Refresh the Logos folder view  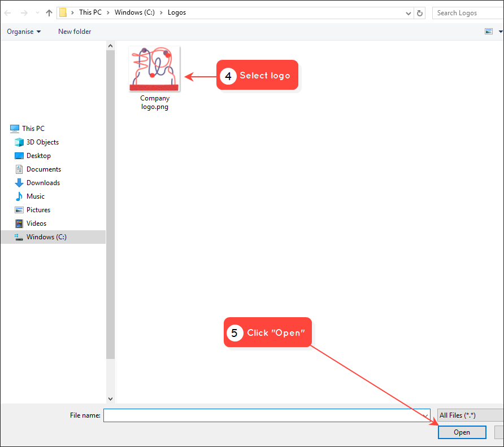tap(419, 13)
